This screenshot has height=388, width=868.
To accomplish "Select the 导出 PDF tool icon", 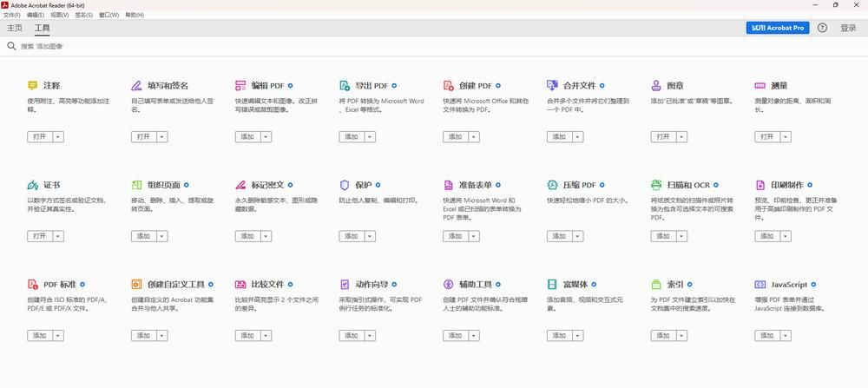I will [x=345, y=86].
